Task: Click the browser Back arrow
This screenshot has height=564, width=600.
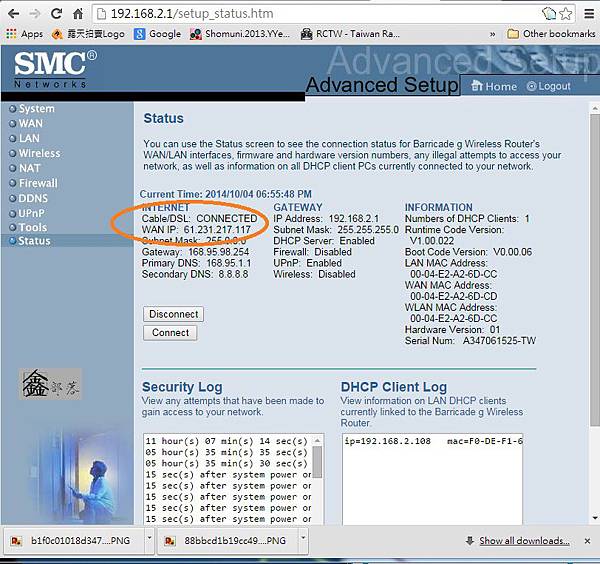Action: coord(13,14)
